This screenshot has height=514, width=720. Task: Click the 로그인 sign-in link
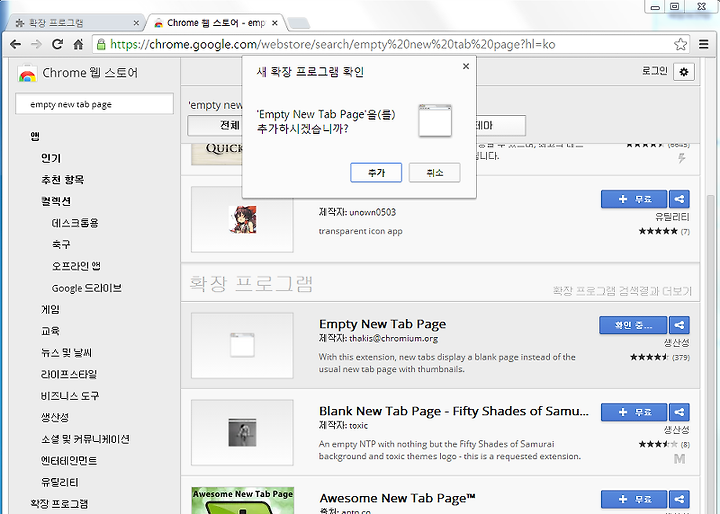(654, 71)
